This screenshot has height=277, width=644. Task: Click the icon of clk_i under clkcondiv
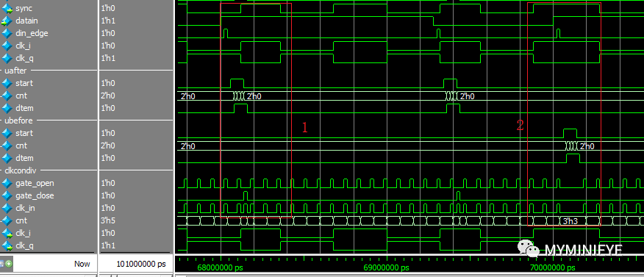point(7,234)
